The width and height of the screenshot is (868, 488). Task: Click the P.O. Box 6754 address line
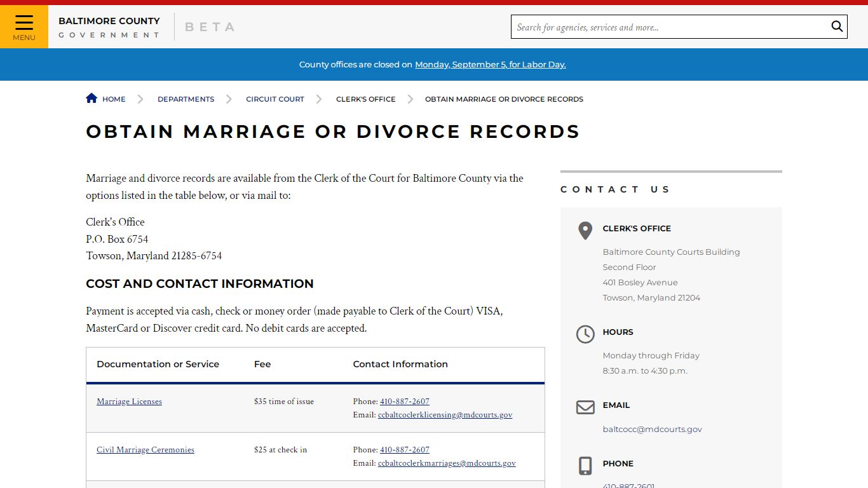[x=117, y=239]
